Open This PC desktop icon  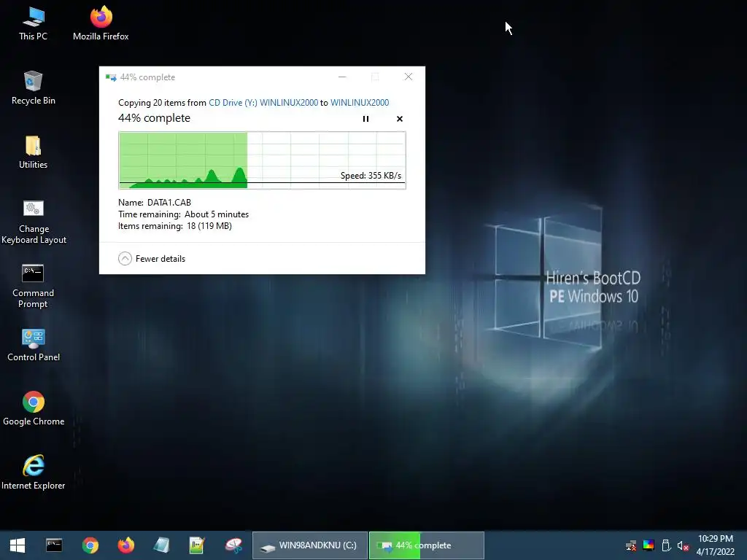tap(33, 24)
